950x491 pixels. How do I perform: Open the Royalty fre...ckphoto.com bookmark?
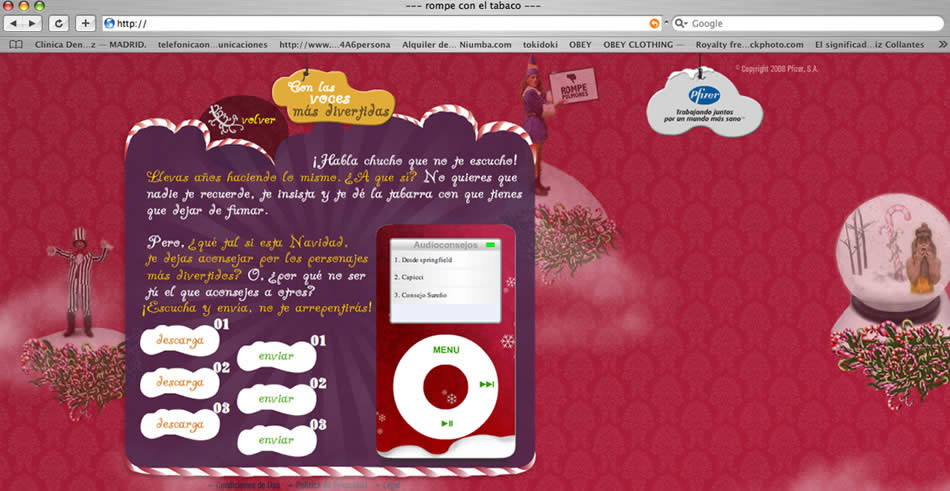749,44
